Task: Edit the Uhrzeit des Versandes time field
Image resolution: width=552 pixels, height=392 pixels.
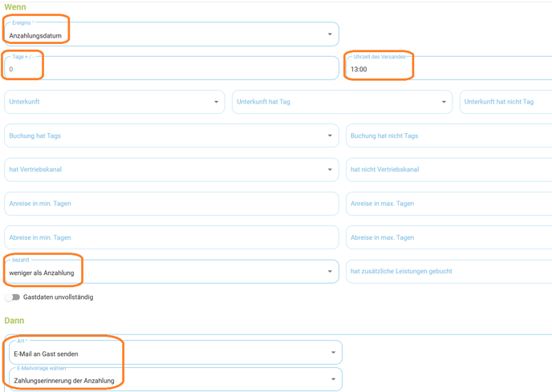Action: [448, 68]
